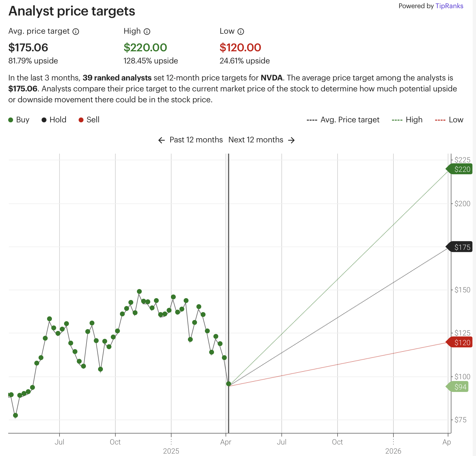Select the black Hold legend dot
476x456 pixels.
[x=44, y=120]
